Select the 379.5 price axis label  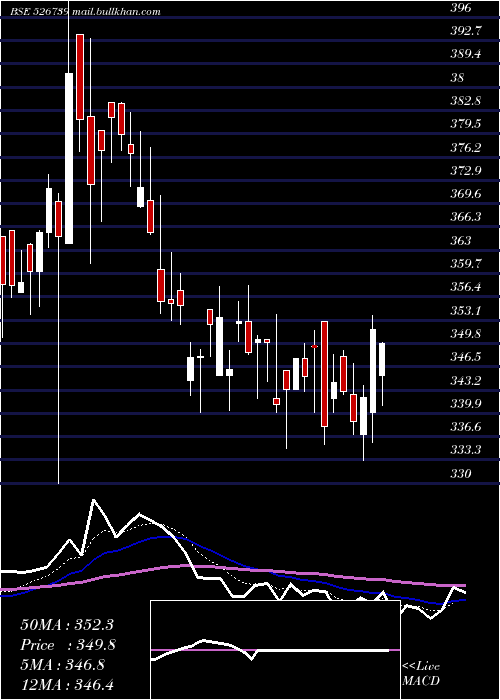tap(466, 124)
